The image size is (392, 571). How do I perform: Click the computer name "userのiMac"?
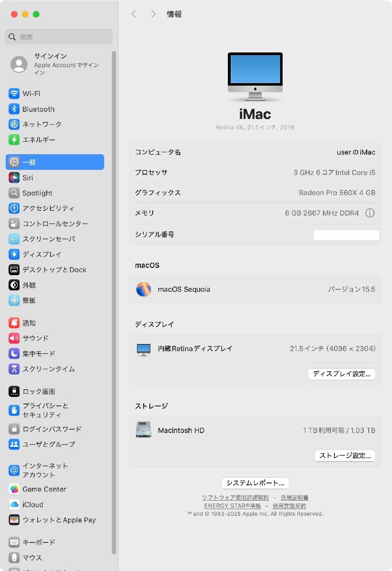point(356,152)
